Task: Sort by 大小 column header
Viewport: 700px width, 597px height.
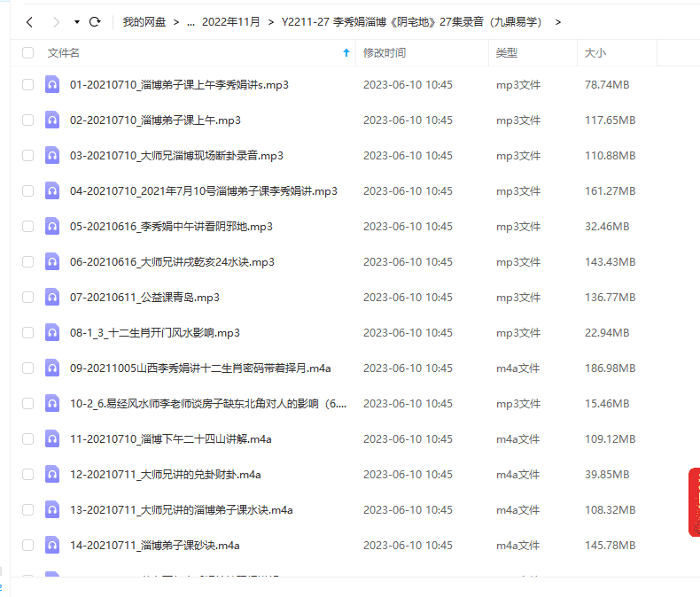Action: click(x=595, y=53)
